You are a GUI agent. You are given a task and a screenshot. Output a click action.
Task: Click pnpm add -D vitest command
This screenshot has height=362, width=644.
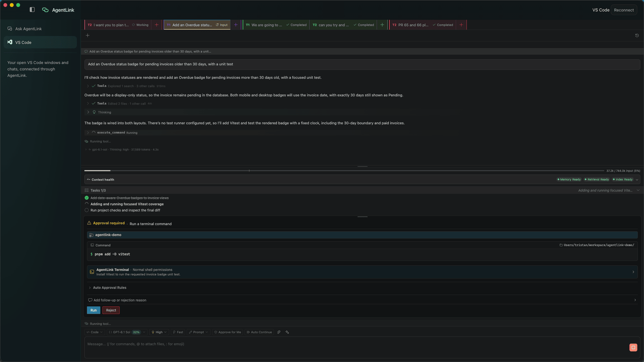click(112, 254)
